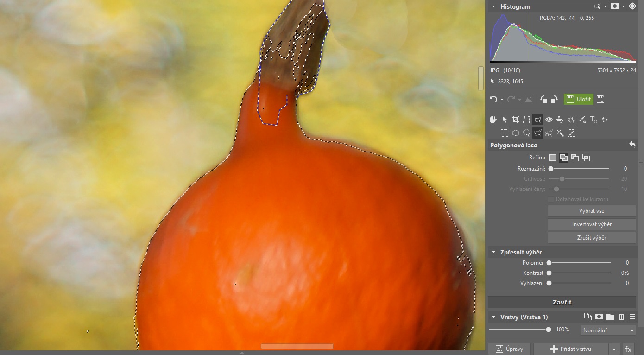Open the Úpravy adjustments button
The width and height of the screenshot is (644, 355).
pos(509,349)
